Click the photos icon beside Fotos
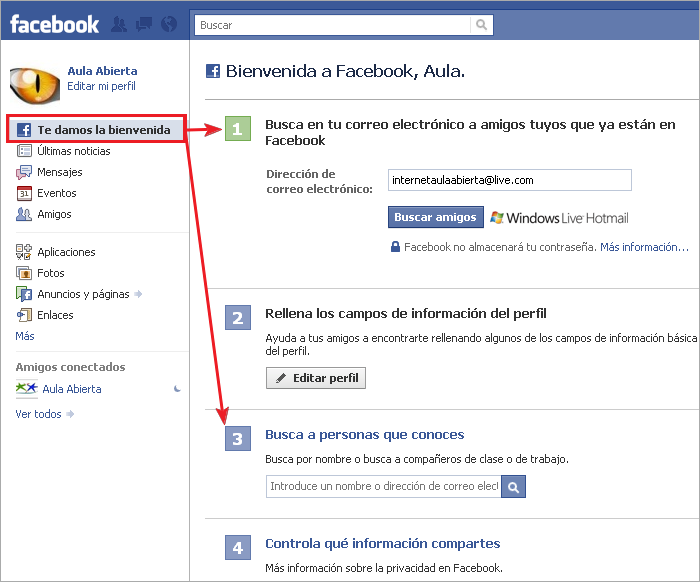This screenshot has height=582, width=700. tap(24, 273)
